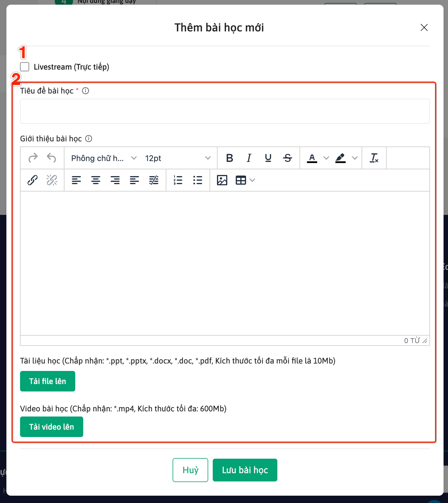Click the highlight background color swatch
This screenshot has width=448, height=503.
tap(340, 158)
